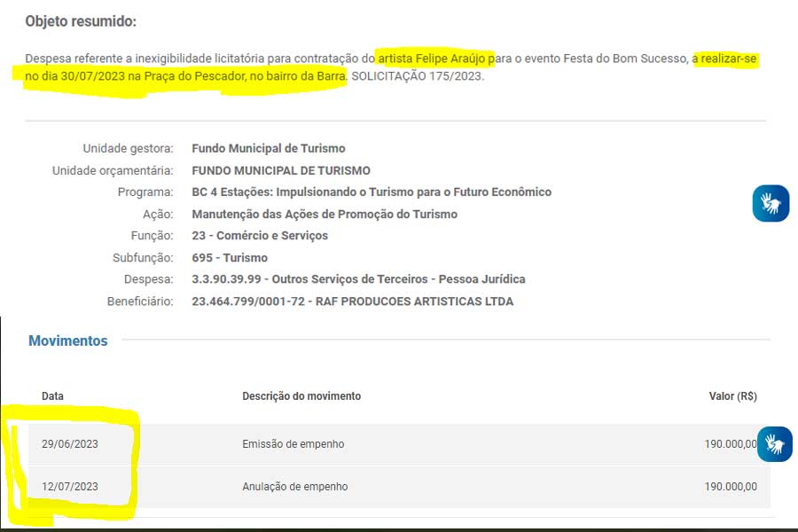Click the 'Fundo Municipal de Turismo' gestora value
The width and height of the screenshot is (798, 532).
[x=268, y=148]
